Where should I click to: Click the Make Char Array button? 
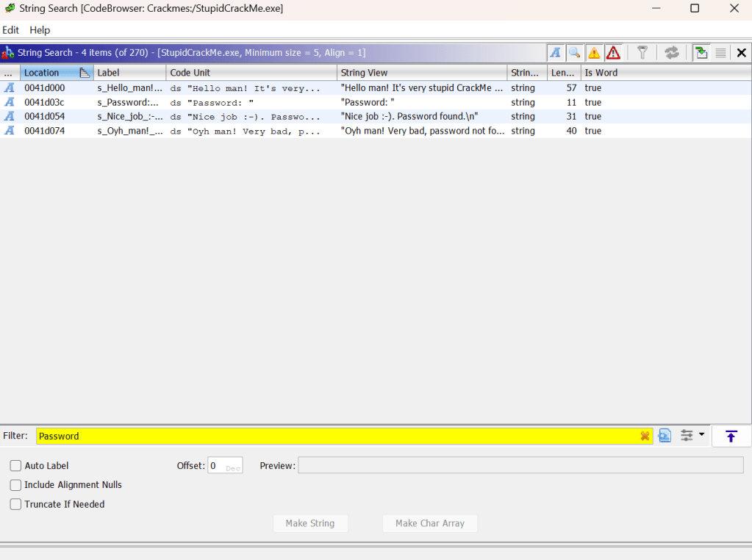tap(430, 523)
